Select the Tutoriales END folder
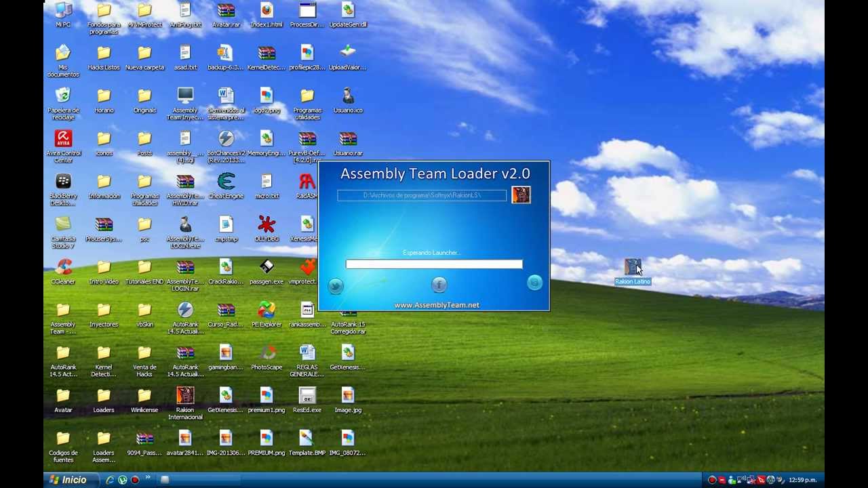Image resolution: width=868 pixels, height=488 pixels. coord(144,271)
